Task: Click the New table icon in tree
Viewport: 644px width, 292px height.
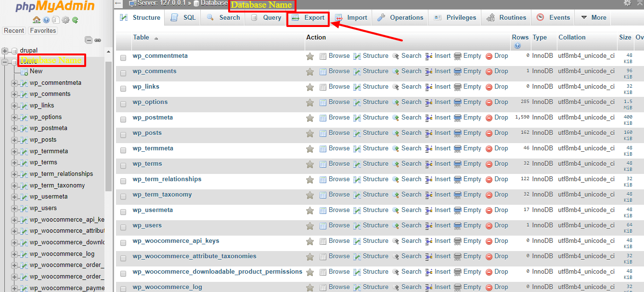Action: point(25,71)
